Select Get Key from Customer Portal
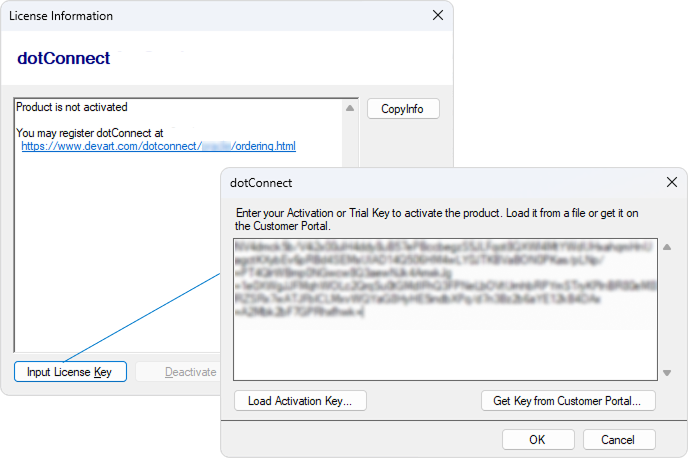Screen dimensions: 688x458 [x=573, y=401]
